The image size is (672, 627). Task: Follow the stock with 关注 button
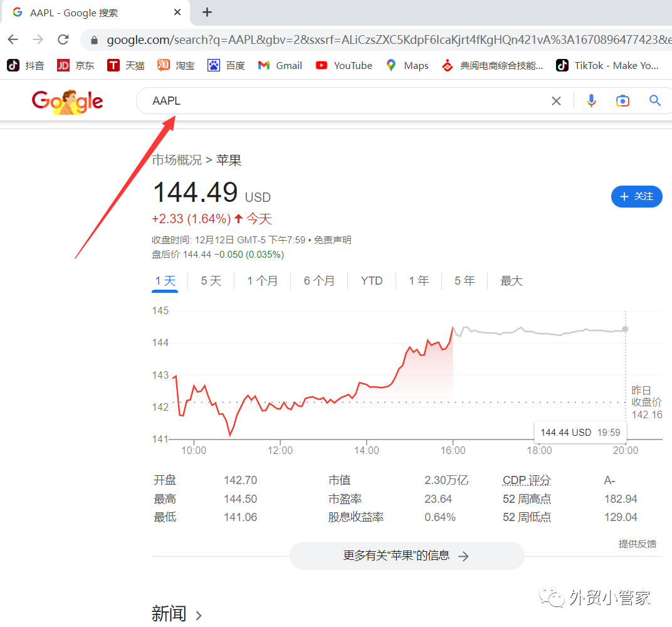coord(636,196)
